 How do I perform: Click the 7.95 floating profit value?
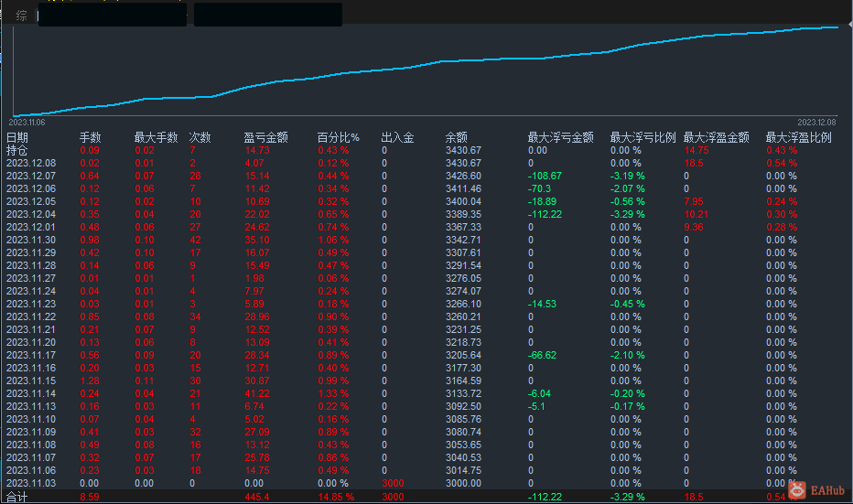point(694,201)
